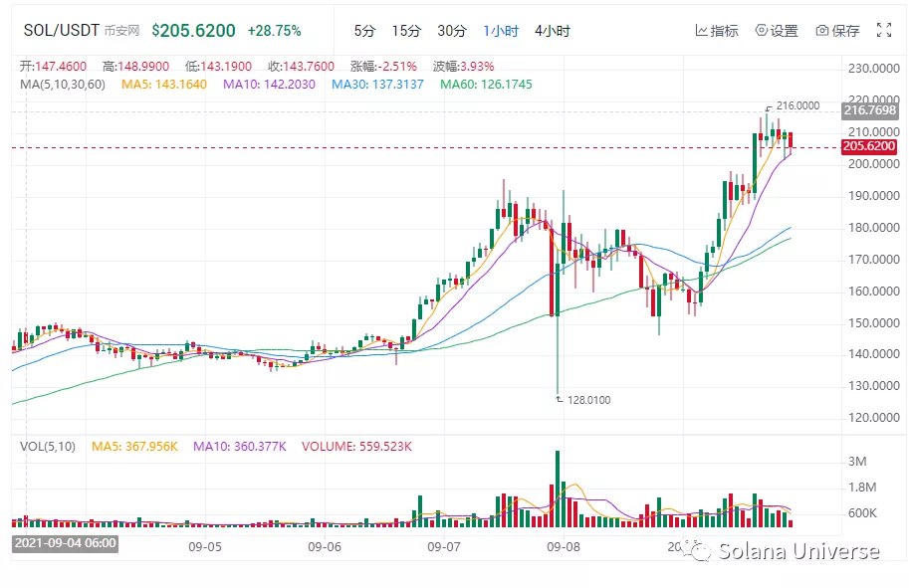The image size is (909, 588).
Task: Click the 09-06 date axis label
Action: tap(325, 548)
